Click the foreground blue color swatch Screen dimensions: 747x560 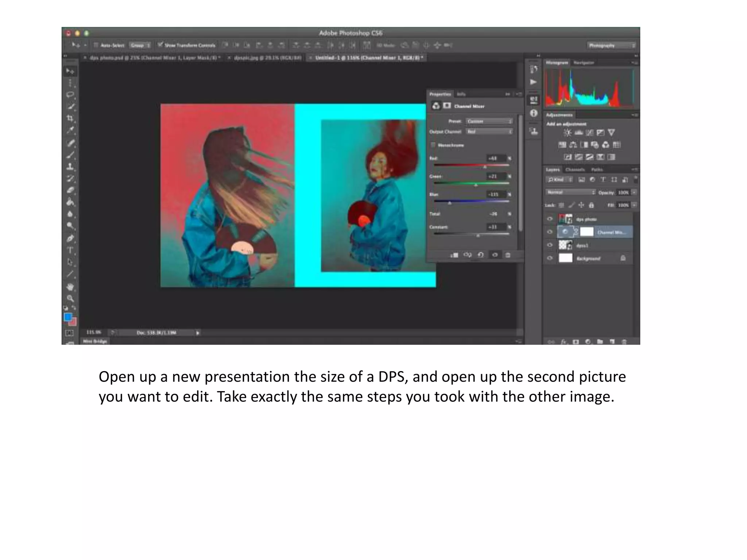click(x=68, y=317)
